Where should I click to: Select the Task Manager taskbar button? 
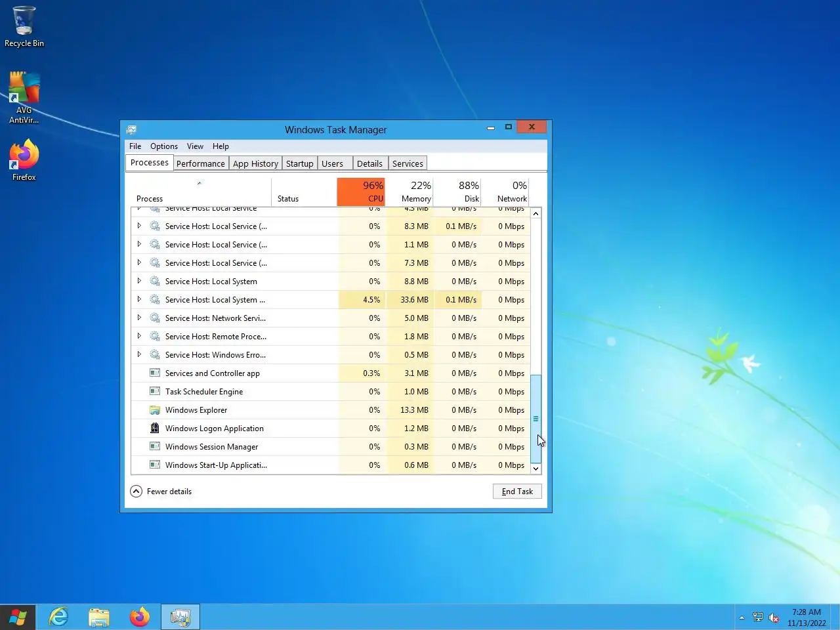coord(180,617)
